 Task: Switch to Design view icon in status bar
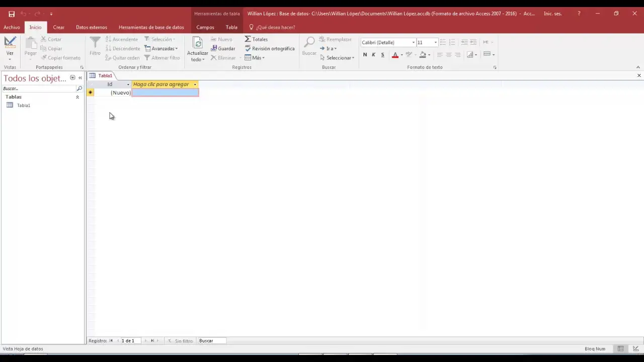click(x=636, y=349)
